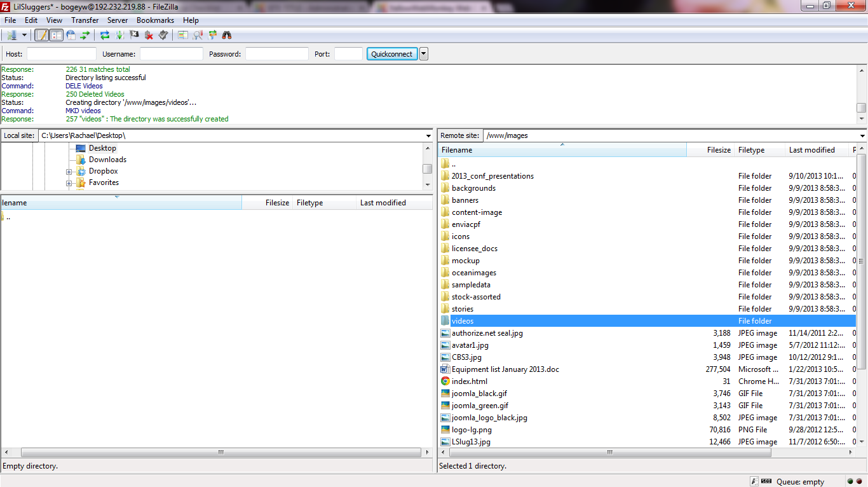Open the Server menu
Viewport: 868px width, 487px height.
coord(118,20)
